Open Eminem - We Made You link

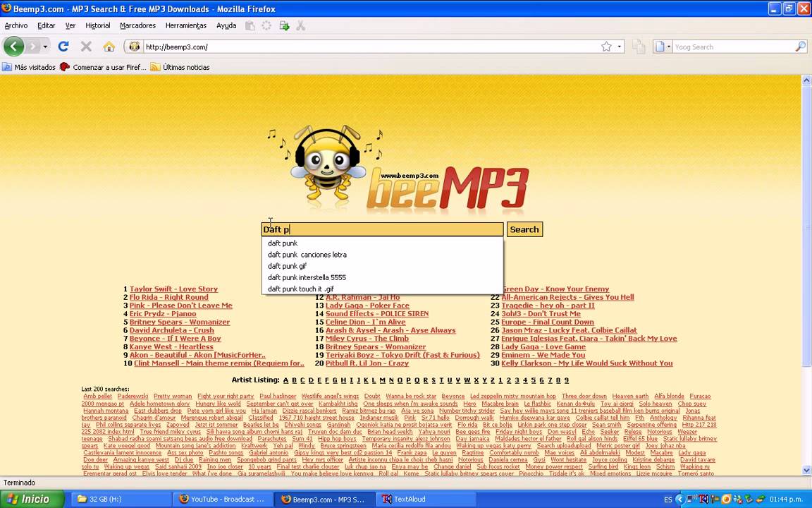(543, 355)
